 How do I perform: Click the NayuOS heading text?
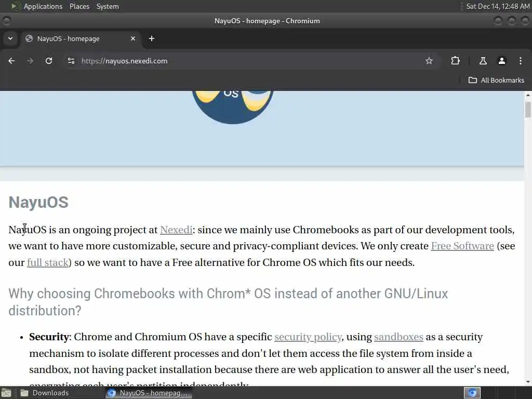[38, 202]
